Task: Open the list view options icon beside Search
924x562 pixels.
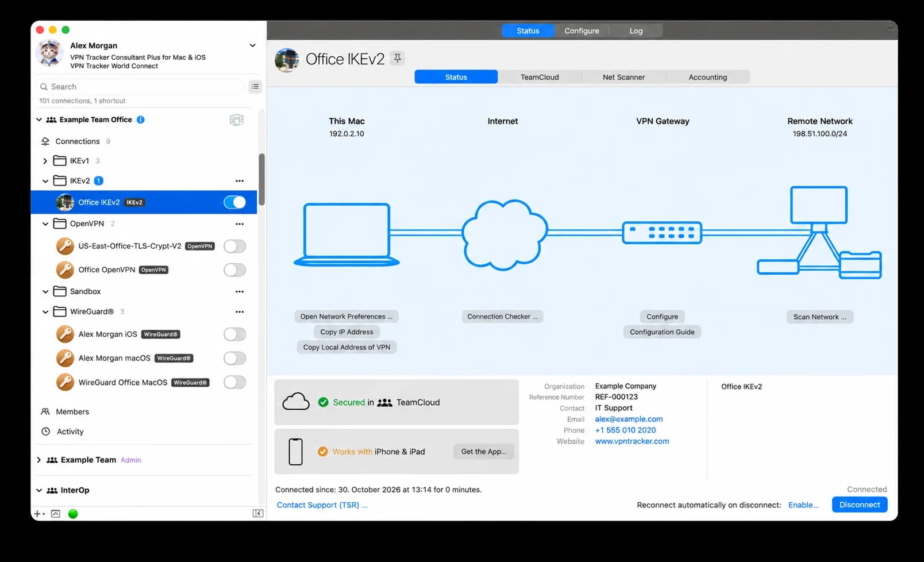Action: (255, 87)
